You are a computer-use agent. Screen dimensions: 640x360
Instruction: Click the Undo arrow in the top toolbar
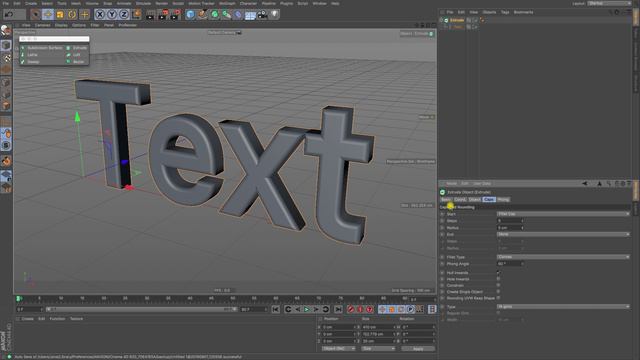(9, 15)
